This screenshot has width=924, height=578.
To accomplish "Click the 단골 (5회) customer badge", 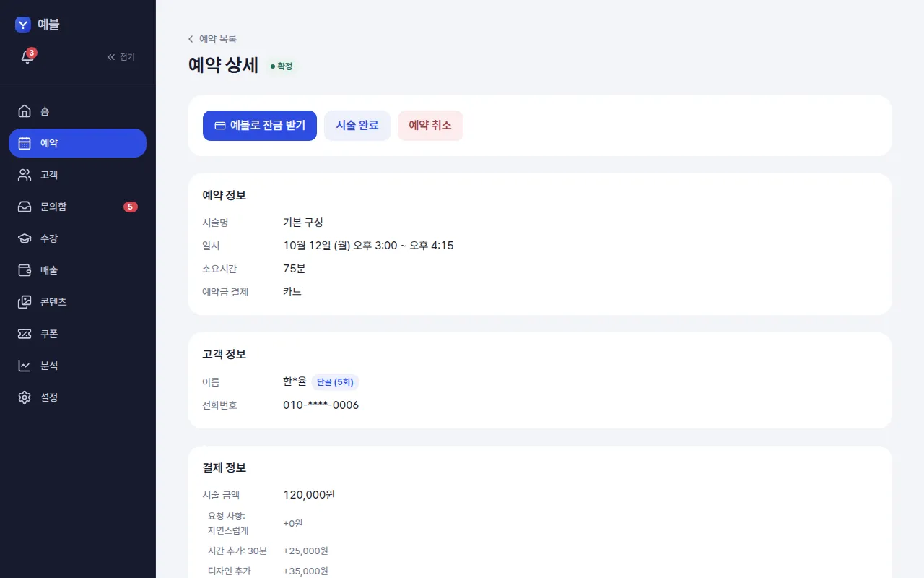I will 335,382.
